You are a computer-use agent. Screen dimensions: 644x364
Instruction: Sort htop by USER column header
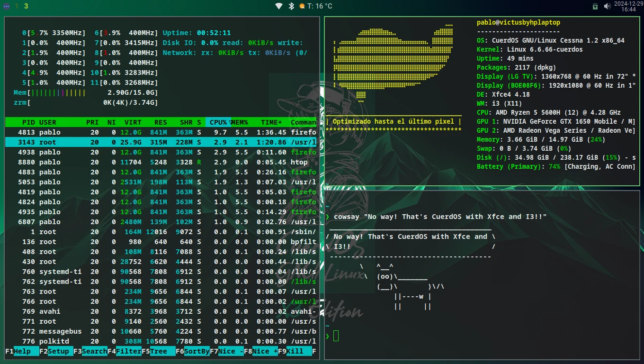pyautogui.click(x=48, y=122)
